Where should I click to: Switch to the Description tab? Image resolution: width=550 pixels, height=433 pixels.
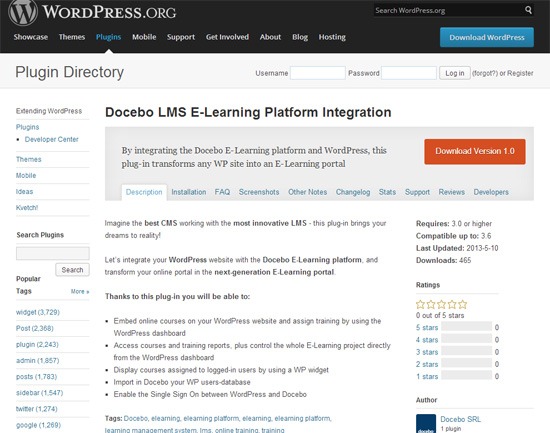click(144, 192)
